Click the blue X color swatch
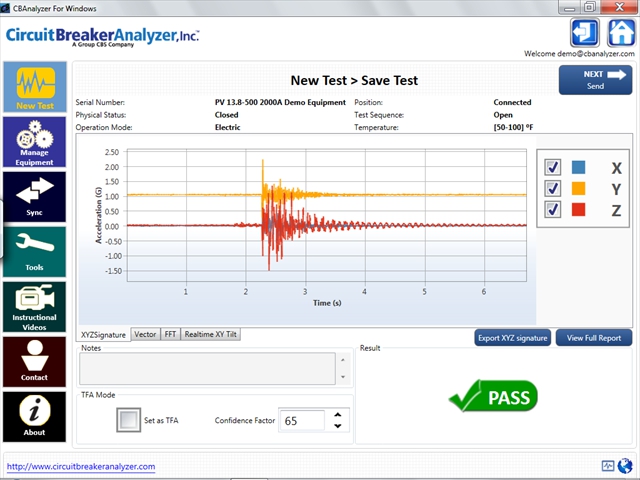 point(578,167)
